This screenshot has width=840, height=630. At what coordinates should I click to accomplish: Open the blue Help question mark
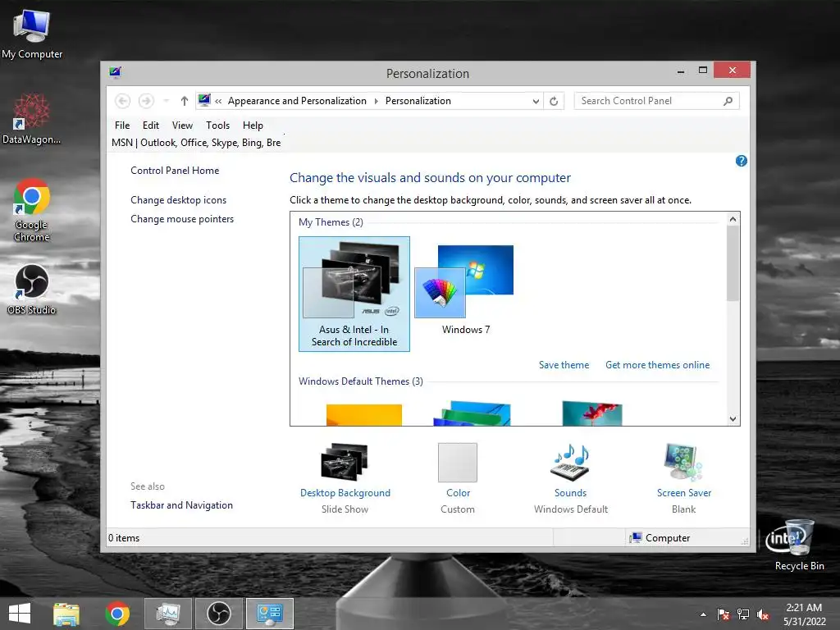[x=741, y=161]
